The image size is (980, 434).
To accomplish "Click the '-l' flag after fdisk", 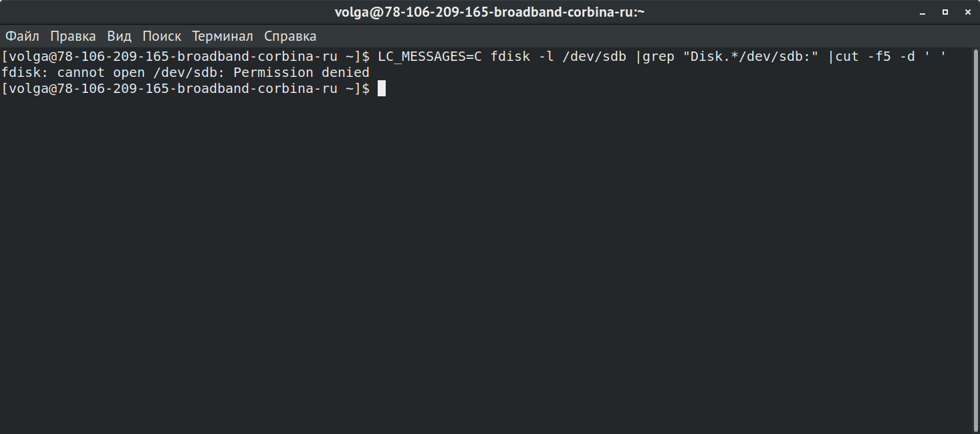I will pyautogui.click(x=545, y=56).
